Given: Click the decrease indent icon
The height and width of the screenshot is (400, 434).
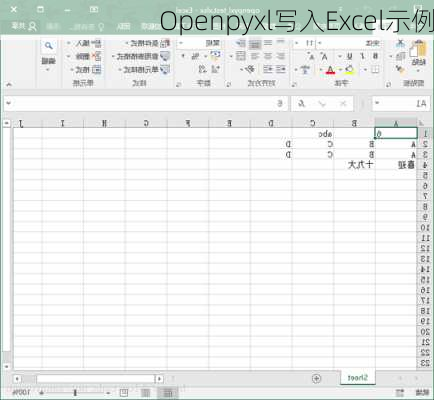Looking at the screenshot, I should (x=280, y=69).
